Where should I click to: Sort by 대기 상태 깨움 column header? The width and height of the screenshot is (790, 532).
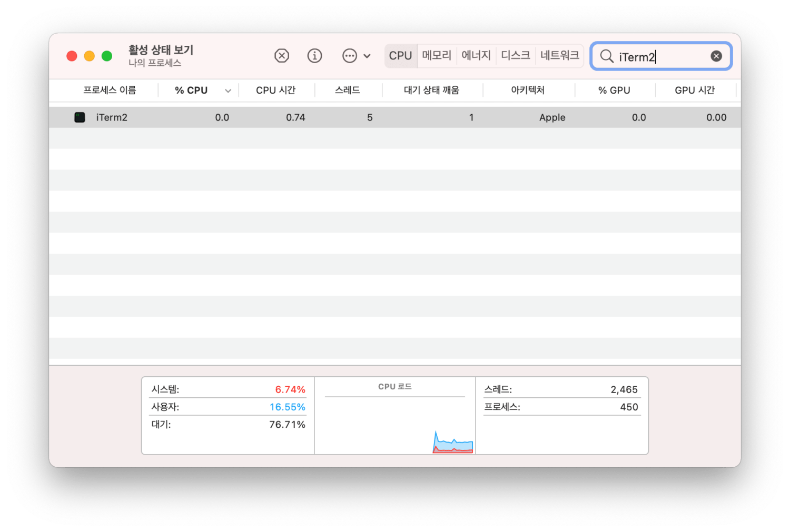click(x=431, y=91)
